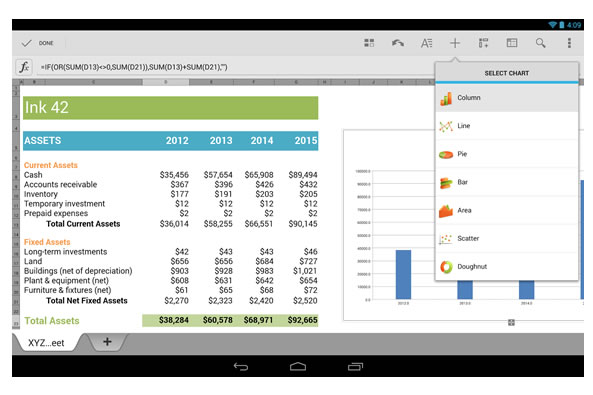This screenshot has height=395, width=593.
Task: Choose Doughnut chart type
Action: [x=507, y=267]
